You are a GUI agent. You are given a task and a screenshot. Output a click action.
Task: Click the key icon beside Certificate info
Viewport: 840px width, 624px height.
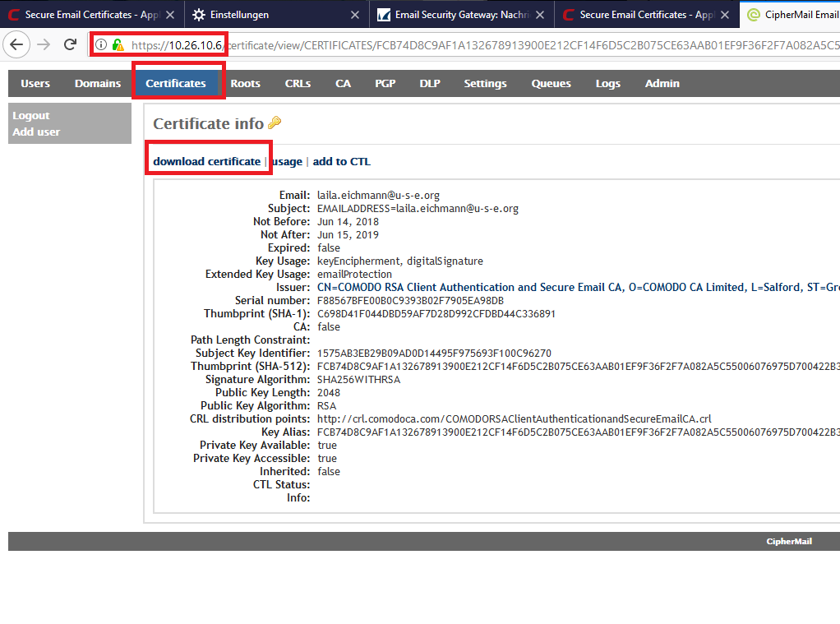[x=275, y=123]
